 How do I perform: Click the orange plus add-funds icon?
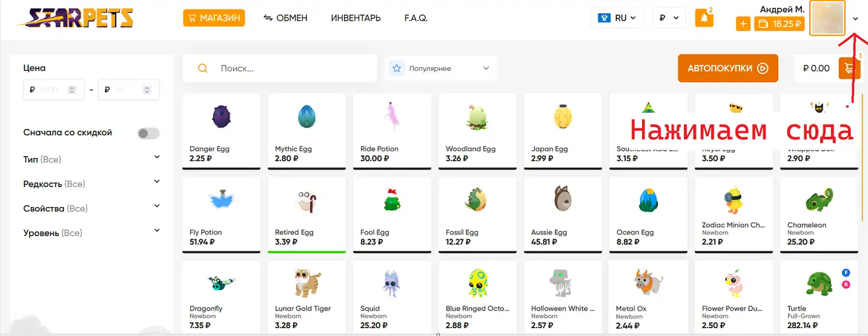pyautogui.click(x=744, y=24)
